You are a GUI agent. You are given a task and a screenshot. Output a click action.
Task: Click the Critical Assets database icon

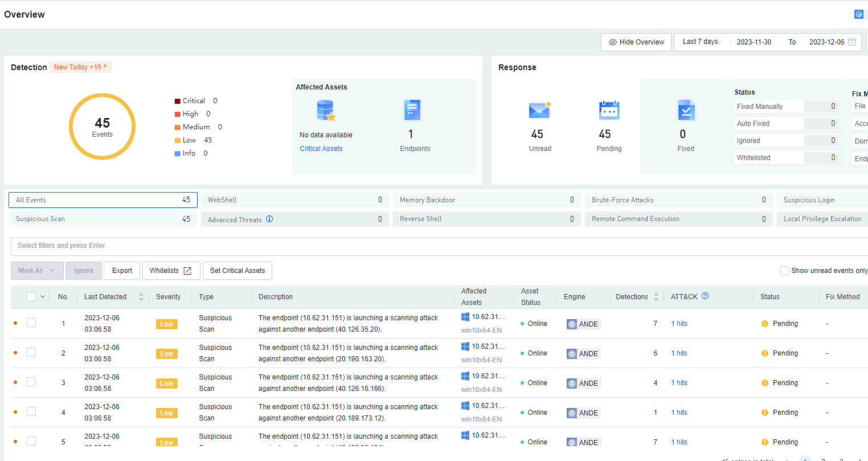[x=325, y=110]
